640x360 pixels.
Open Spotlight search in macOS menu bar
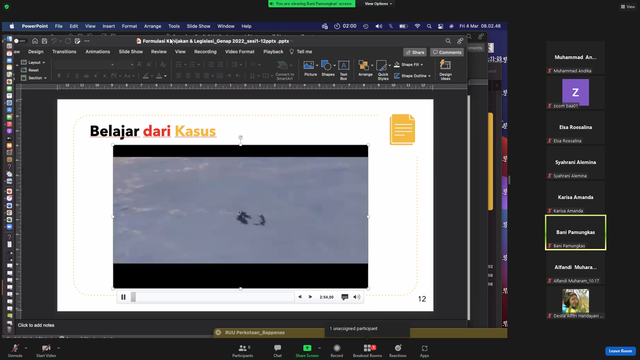click(x=429, y=26)
